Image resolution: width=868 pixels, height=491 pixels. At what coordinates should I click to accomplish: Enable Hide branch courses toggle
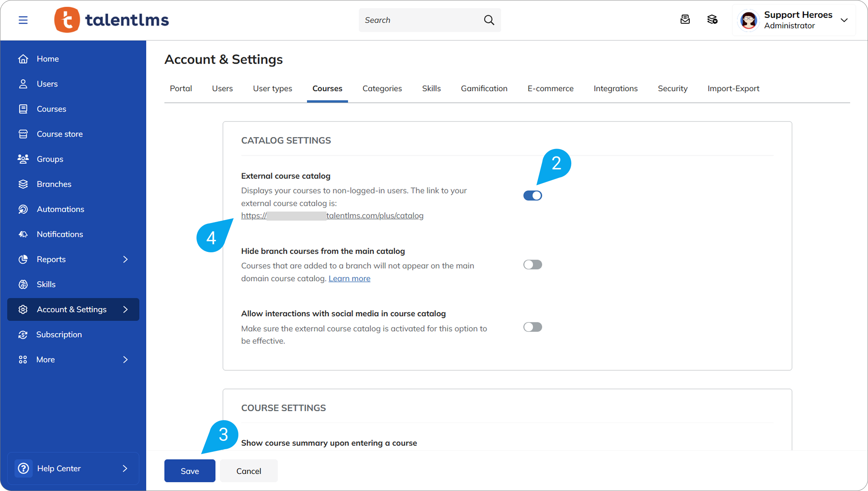532,265
